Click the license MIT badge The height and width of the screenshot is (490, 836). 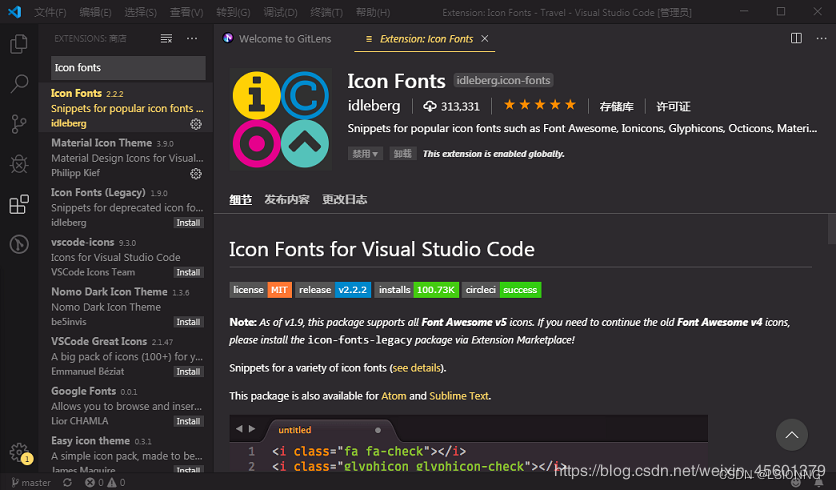click(x=261, y=290)
